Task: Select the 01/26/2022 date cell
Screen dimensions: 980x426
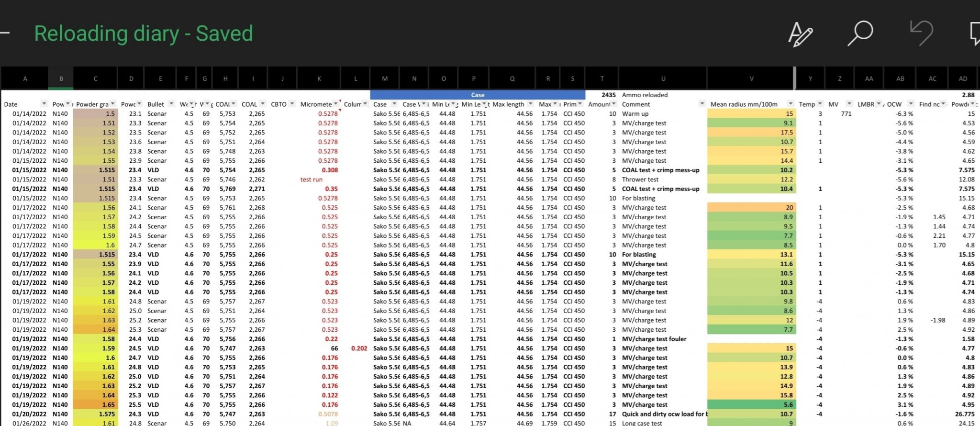Action: [25, 423]
